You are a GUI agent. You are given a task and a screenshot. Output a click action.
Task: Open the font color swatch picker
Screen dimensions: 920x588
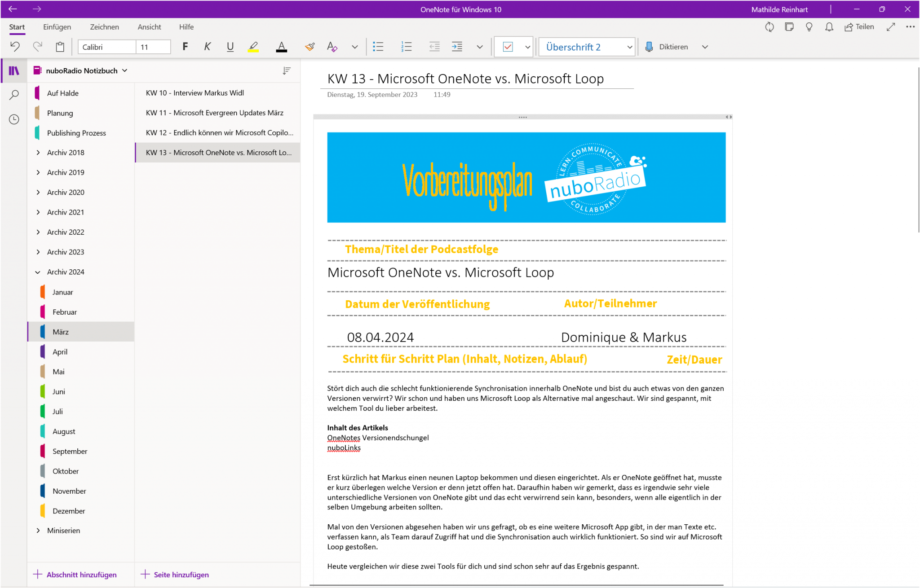point(282,47)
